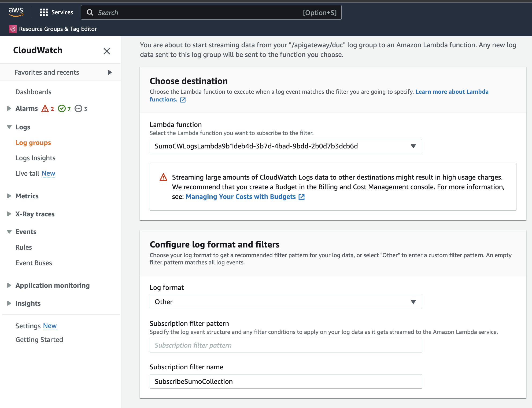This screenshot has width=532, height=408.
Task: Click the external link icon after Managing Your Costs
Action: click(301, 197)
